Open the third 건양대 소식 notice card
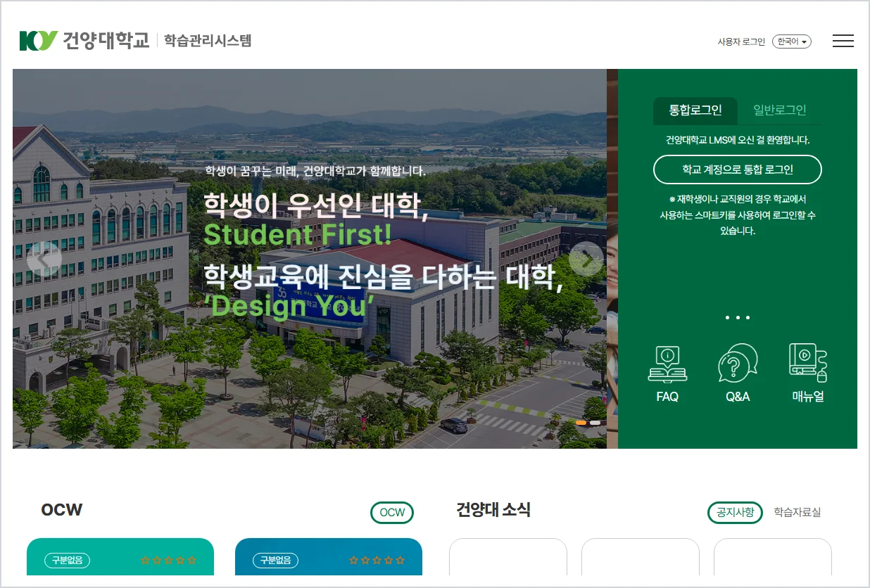870x588 pixels. pos(773,557)
